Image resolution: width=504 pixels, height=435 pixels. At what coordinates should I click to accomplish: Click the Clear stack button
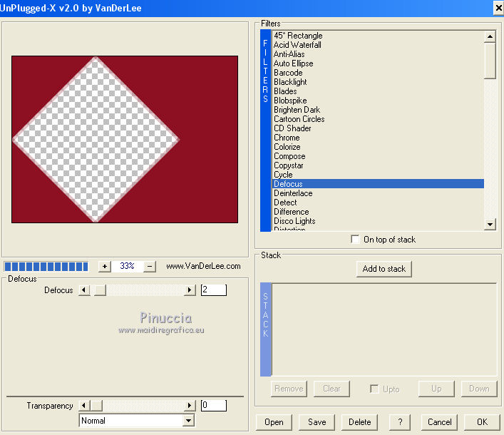pyautogui.click(x=331, y=389)
